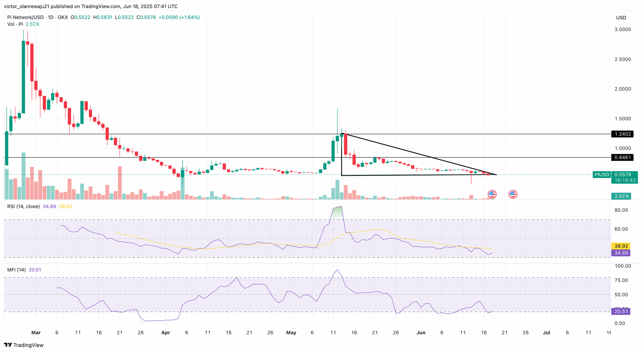Click the 2.52K volume axis label
Viewport: 644px width, 352px height.
(621, 196)
